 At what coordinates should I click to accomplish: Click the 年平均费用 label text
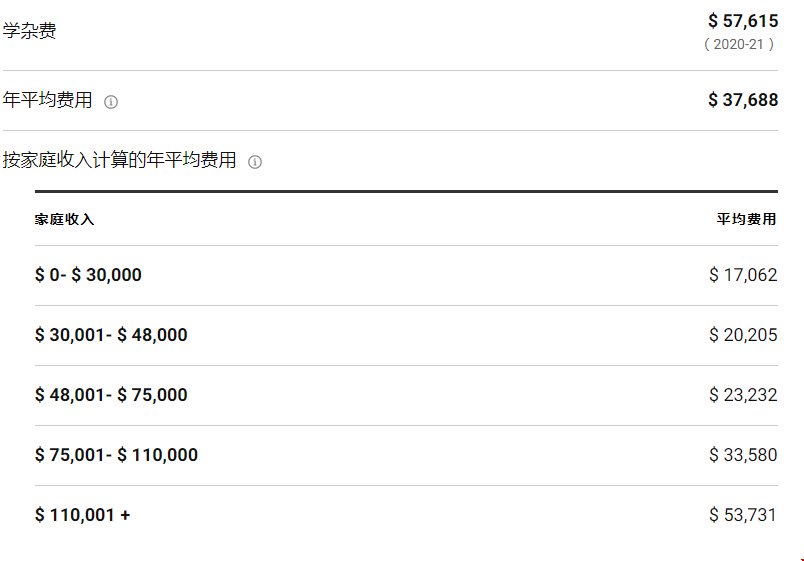pos(48,101)
